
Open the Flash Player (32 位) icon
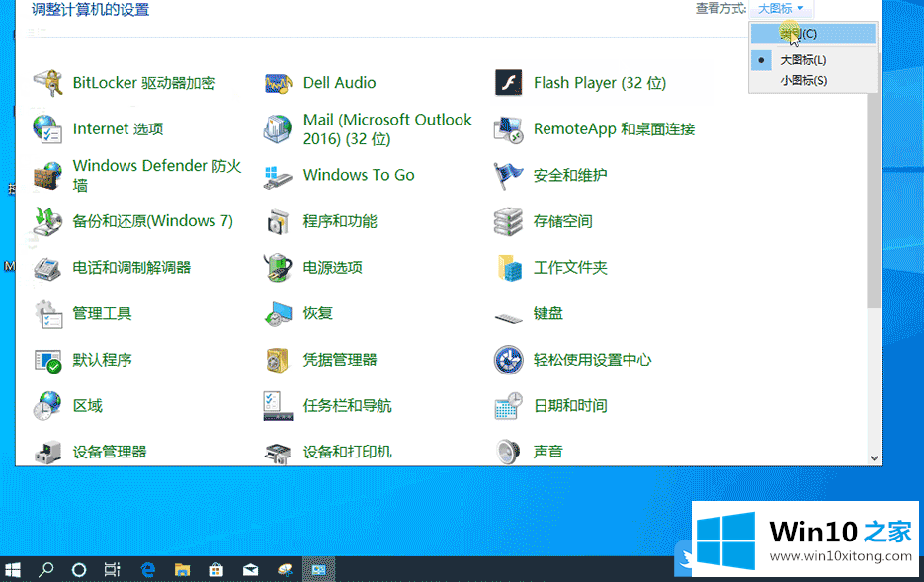pyautogui.click(x=508, y=83)
